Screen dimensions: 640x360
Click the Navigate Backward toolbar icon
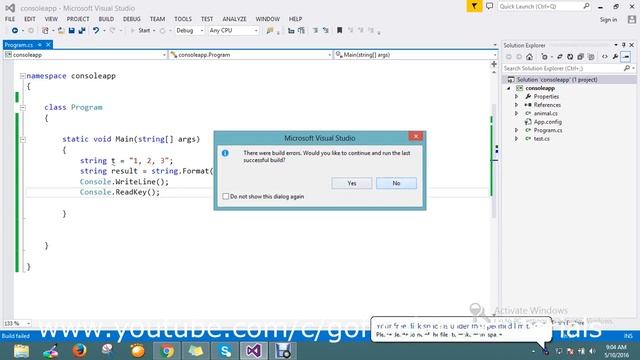pyautogui.click(x=15, y=31)
